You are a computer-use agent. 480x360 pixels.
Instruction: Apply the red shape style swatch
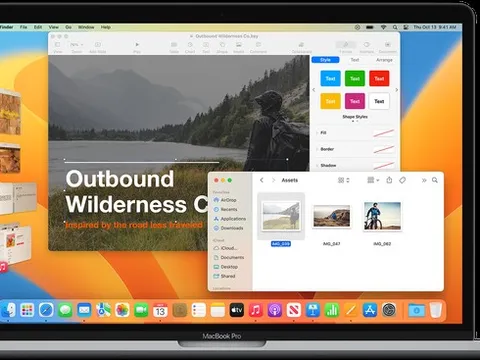pos(379,79)
